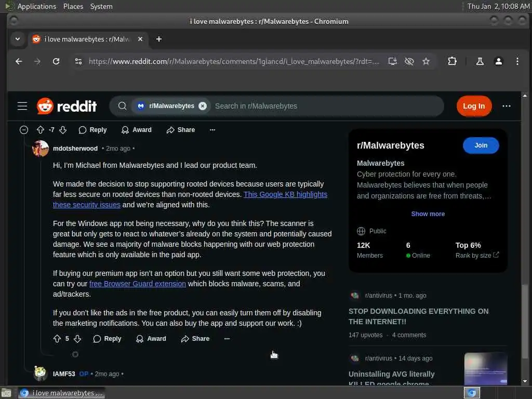This screenshot has height=399, width=532.
Task: Go back to the previous page
Action: (19, 61)
